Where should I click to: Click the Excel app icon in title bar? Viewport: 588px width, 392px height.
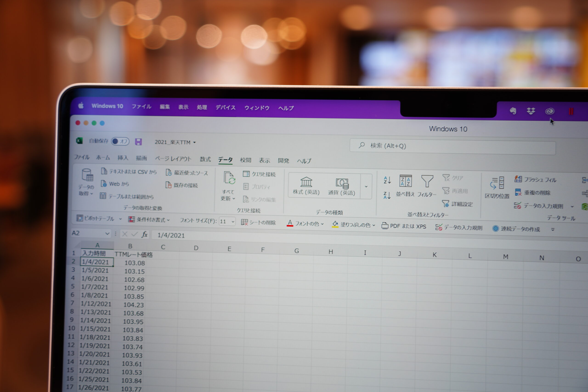pyautogui.click(x=79, y=141)
